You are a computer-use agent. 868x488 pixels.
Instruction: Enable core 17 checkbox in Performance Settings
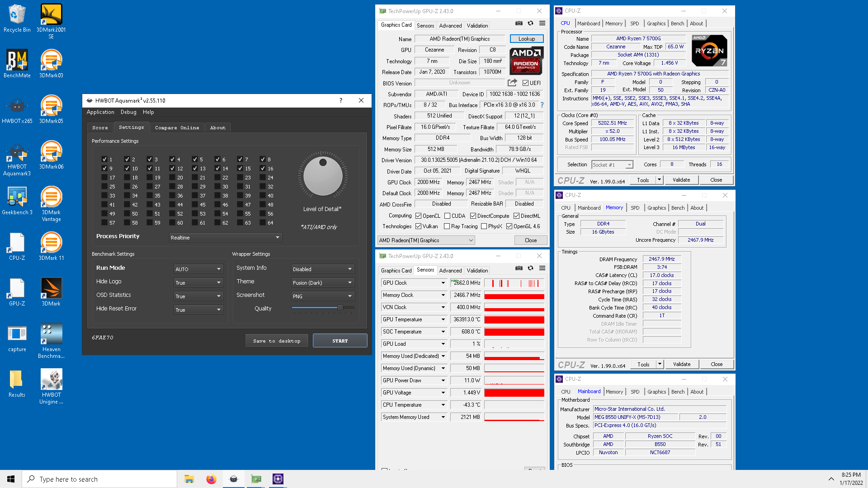pos(104,177)
